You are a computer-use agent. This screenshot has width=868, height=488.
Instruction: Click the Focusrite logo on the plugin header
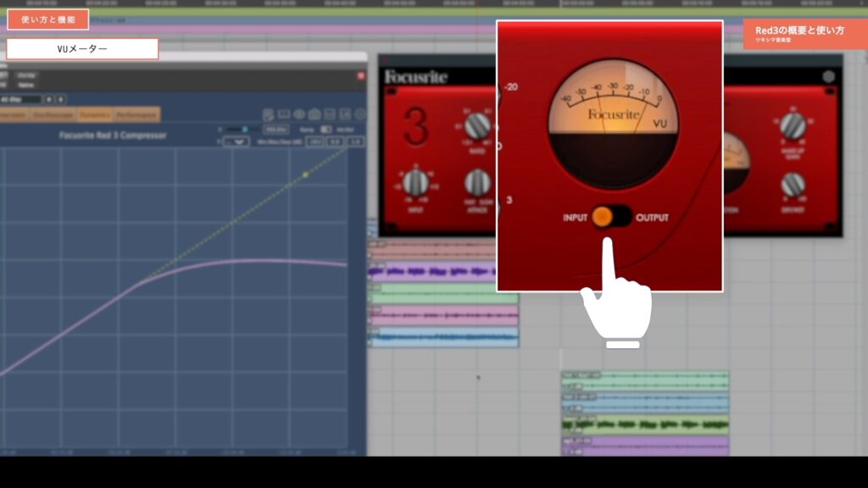415,77
